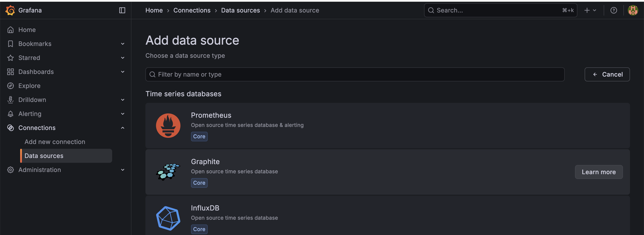This screenshot has width=644, height=235.
Task: Focus the top Search field
Action: [x=501, y=10]
